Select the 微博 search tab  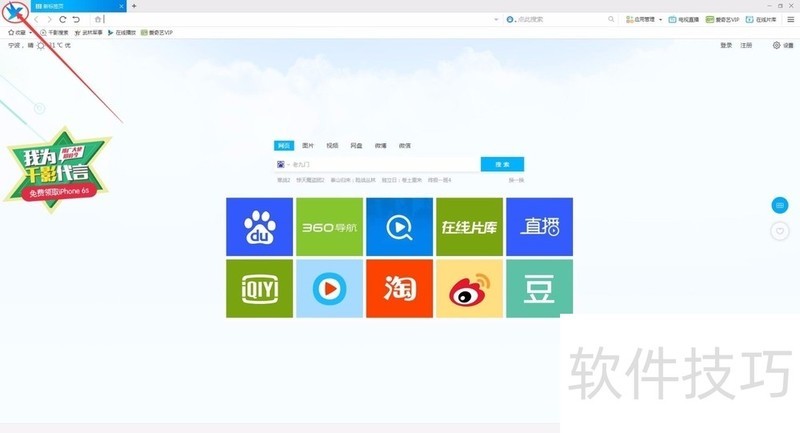pyautogui.click(x=381, y=145)
